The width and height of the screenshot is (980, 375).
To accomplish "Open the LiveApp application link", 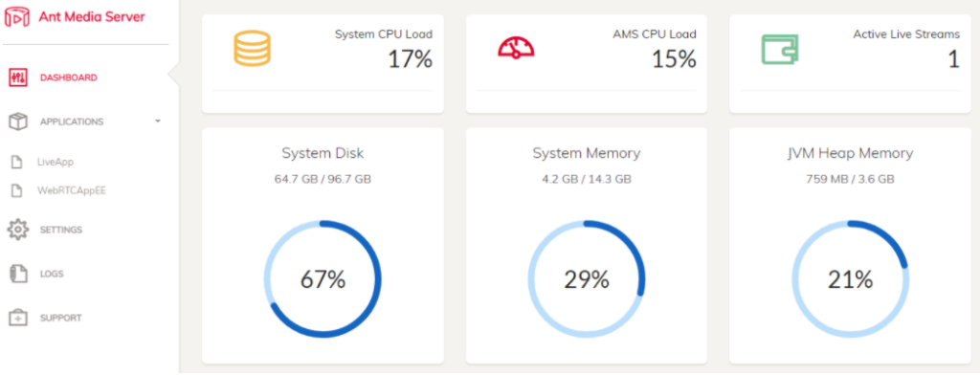I will (55, 163).
